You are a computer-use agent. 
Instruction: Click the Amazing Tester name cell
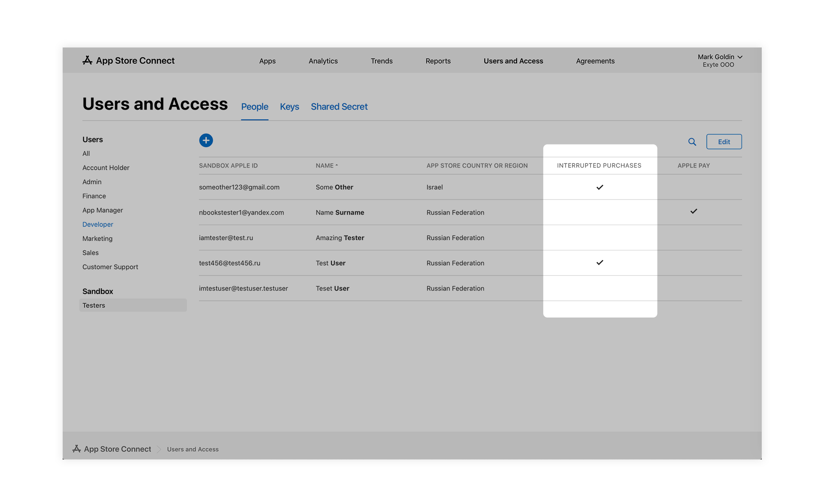point(340,238)
